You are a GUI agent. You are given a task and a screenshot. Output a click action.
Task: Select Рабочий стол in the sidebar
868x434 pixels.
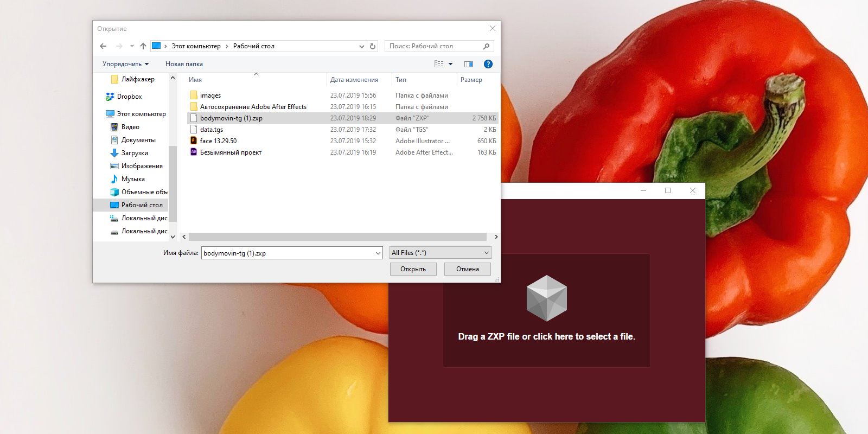[131, 205]
